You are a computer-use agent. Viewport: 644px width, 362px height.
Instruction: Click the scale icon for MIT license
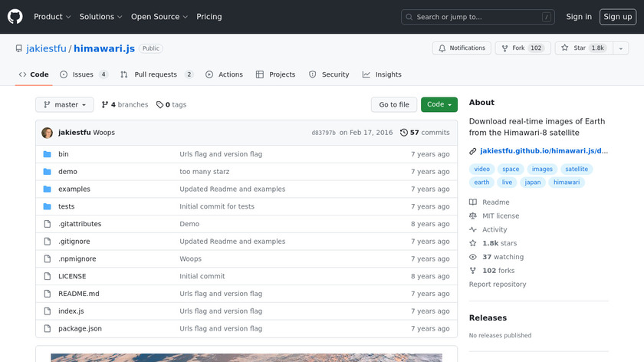point(473,216)
